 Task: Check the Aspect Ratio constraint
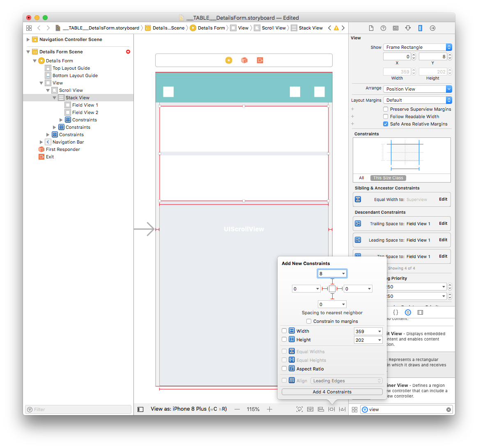[284, 368]
